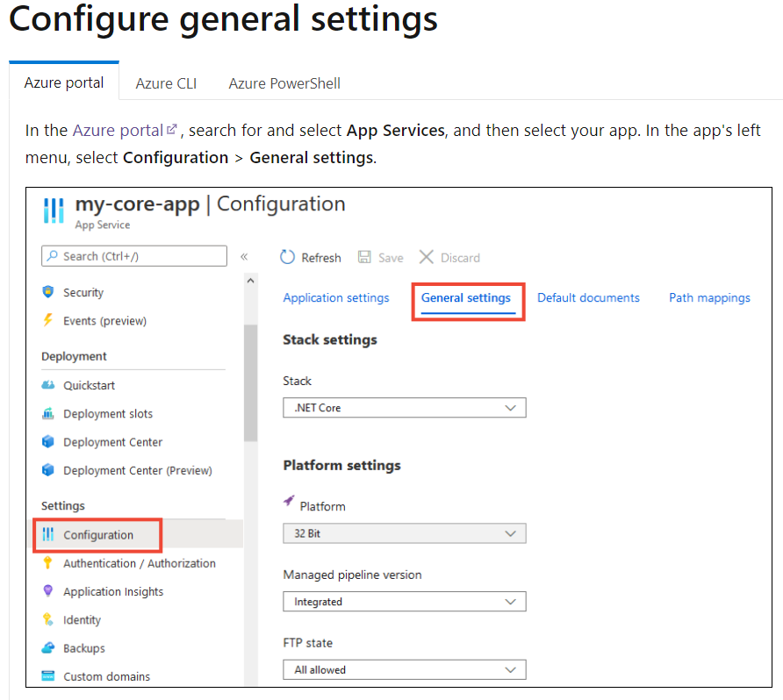The image size is (783, 700).
Task: Select the Azure PowerShell tab
Action: coord(284,83)
